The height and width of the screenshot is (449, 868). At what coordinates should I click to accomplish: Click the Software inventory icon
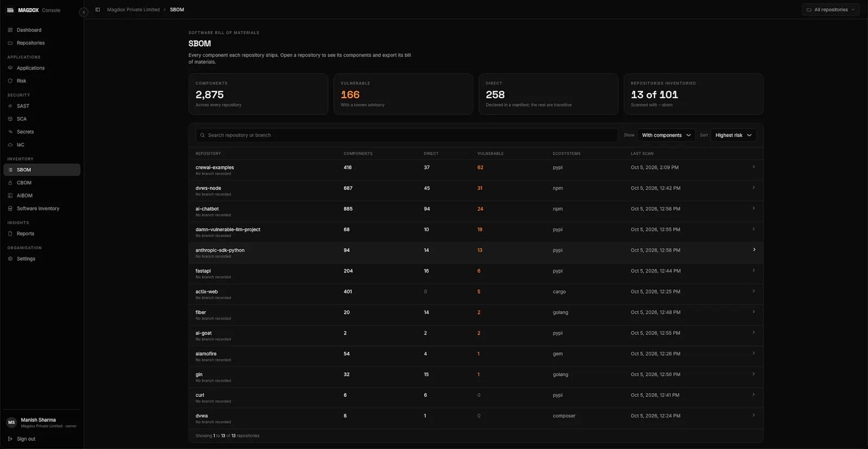(10, 208)
